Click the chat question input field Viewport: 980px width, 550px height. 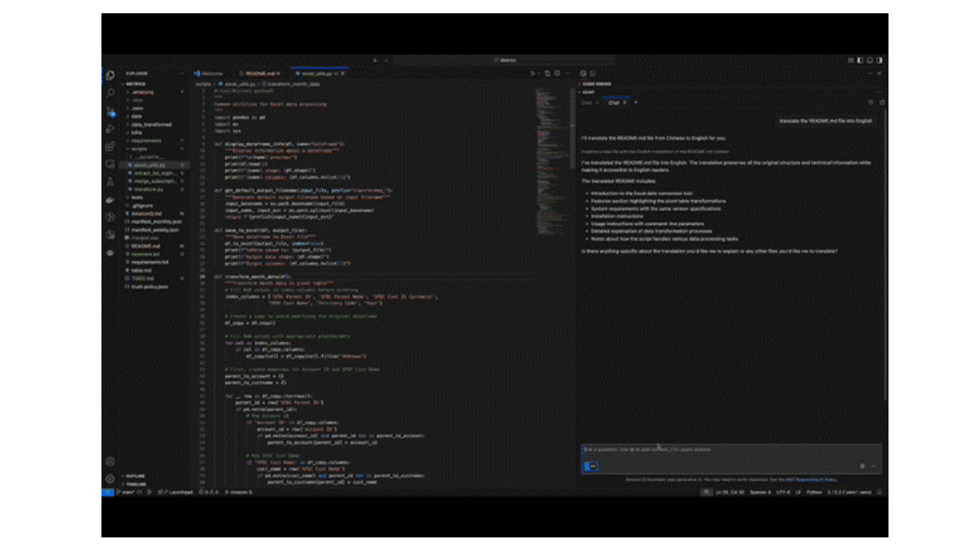click(729, 450)
